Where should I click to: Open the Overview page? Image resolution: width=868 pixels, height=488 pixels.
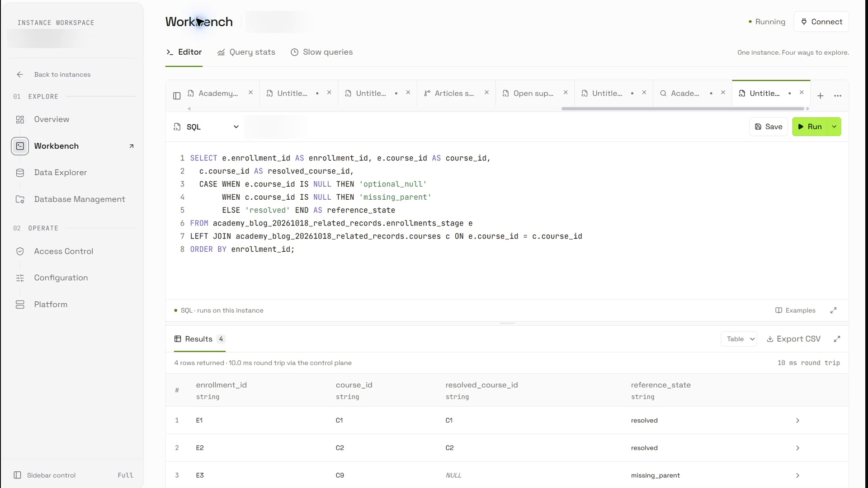[x=51, y=119]
